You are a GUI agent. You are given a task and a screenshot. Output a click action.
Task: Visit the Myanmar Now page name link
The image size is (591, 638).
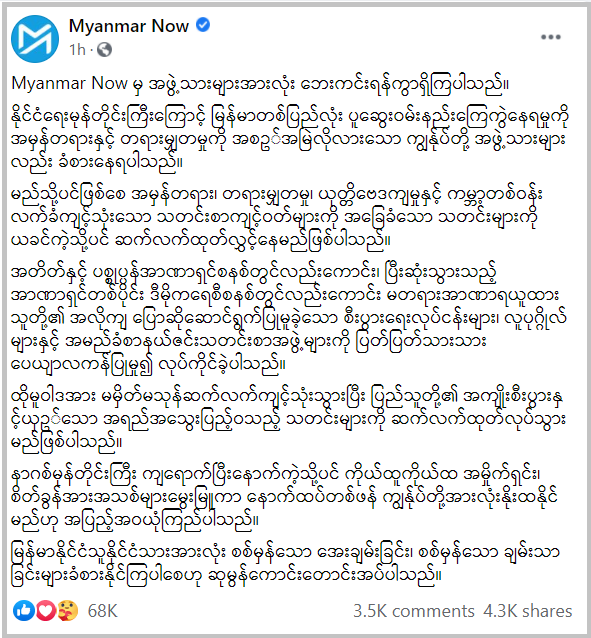click(x=129, y=26)
